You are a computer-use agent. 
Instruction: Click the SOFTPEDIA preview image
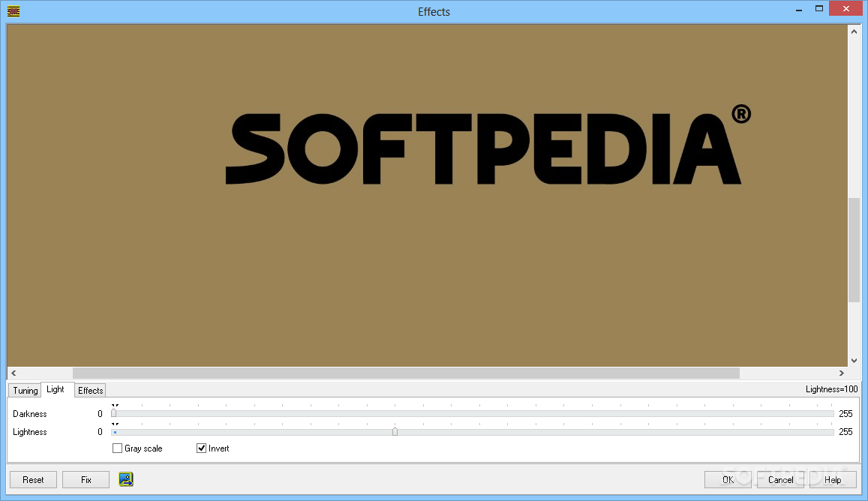(x=428, y=195)
